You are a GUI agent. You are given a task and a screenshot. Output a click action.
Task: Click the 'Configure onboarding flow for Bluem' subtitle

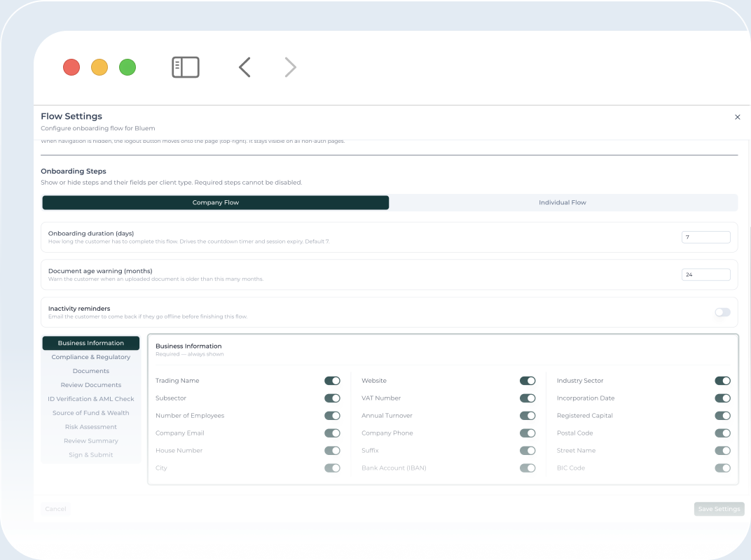pos(97,128)
